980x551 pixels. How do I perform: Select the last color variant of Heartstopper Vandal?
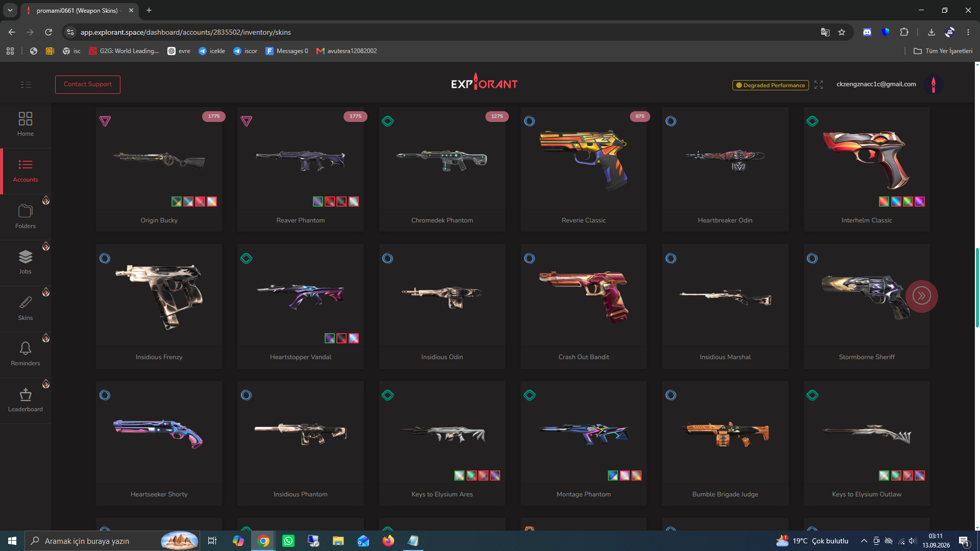tap(354, 338)
